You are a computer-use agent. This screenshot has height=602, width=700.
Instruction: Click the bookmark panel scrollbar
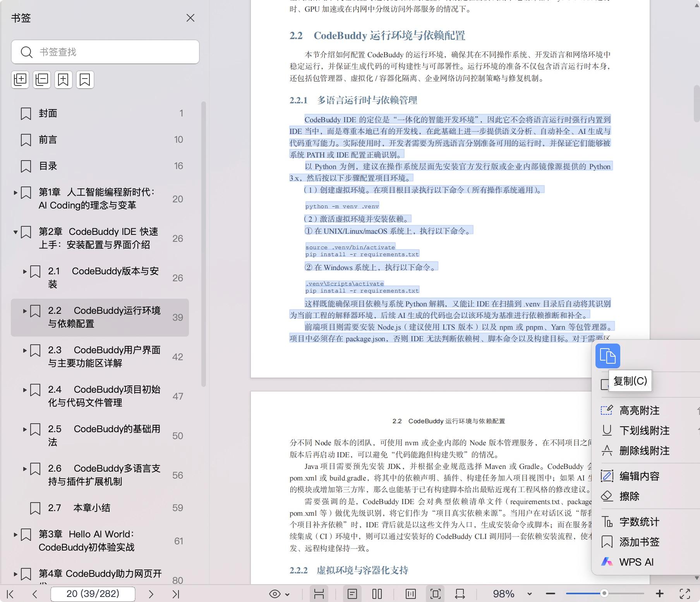[x=204, y=244]
